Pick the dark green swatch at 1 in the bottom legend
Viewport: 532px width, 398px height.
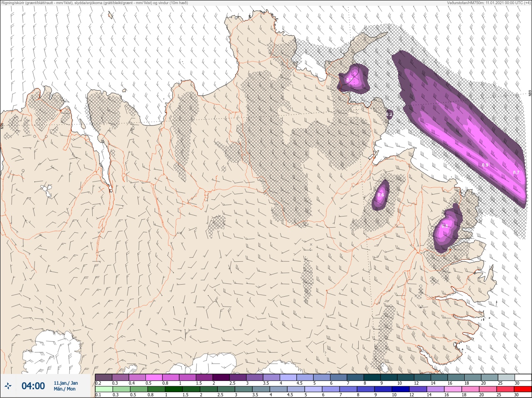(174, 389)
